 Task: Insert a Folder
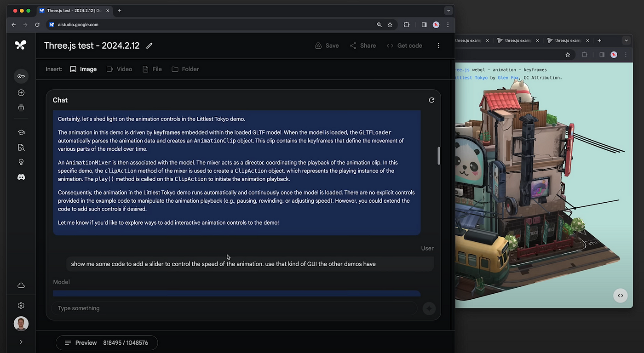click(185, 69)
